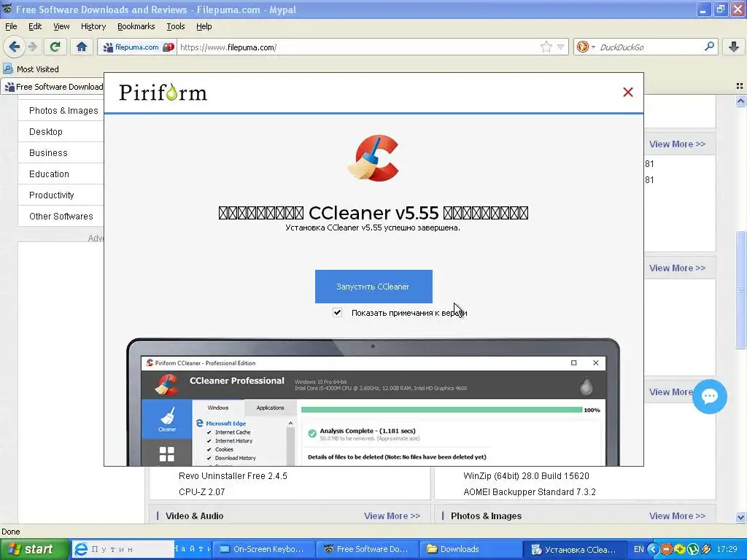The image size is (747, 560).
Task: Expand the URL history dropdown arrow
Action: tap(561, 47)
